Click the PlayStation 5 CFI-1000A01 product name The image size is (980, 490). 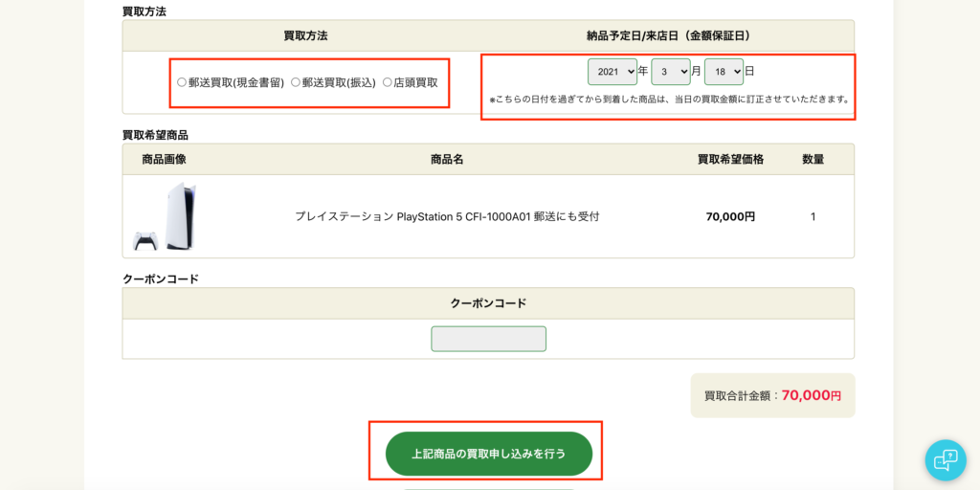[447, 217]
